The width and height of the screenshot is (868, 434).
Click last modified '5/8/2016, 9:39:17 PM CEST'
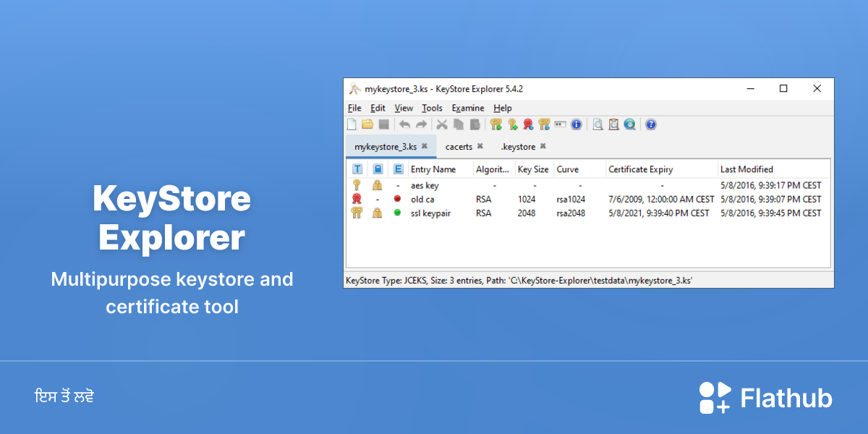(x=771, y=185)
